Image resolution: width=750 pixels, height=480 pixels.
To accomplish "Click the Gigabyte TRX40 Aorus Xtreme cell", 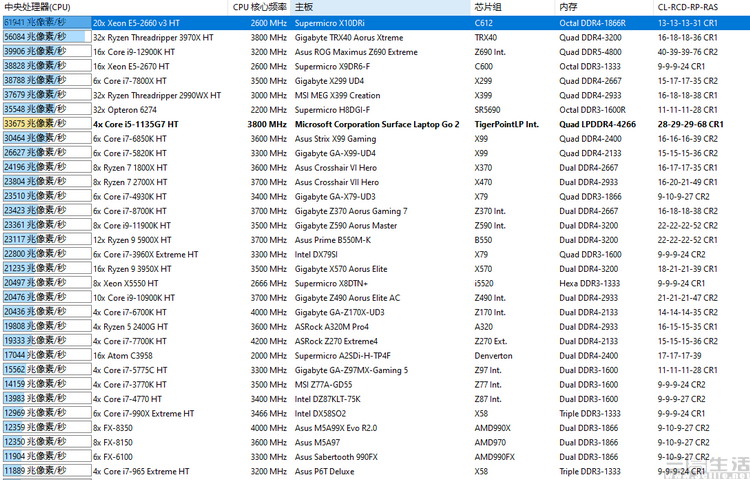I will pyautogui.click(x=349, y=38).
